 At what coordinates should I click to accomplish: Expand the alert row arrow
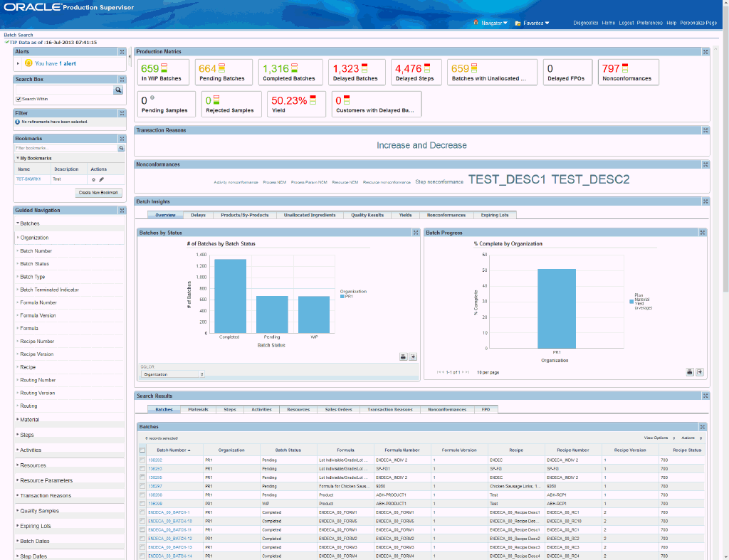pyautogui.click(x=18, y=63)
